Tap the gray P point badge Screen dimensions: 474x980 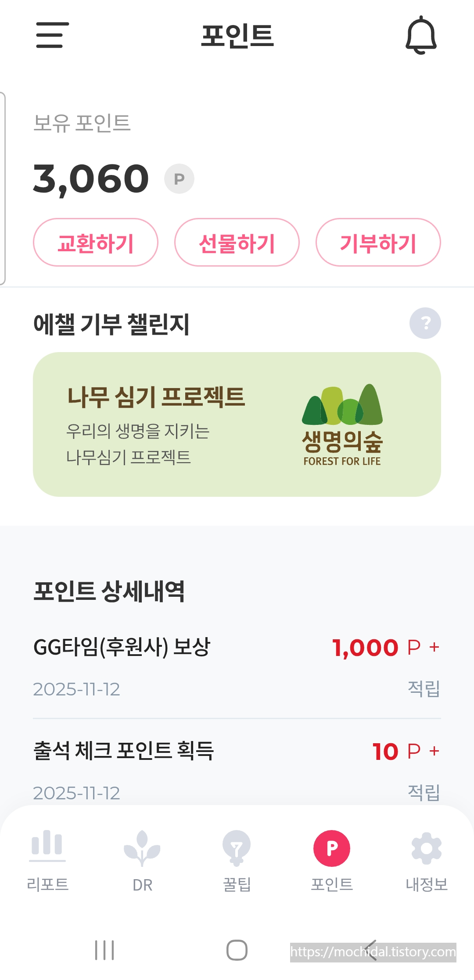click(x=179, y=179)
